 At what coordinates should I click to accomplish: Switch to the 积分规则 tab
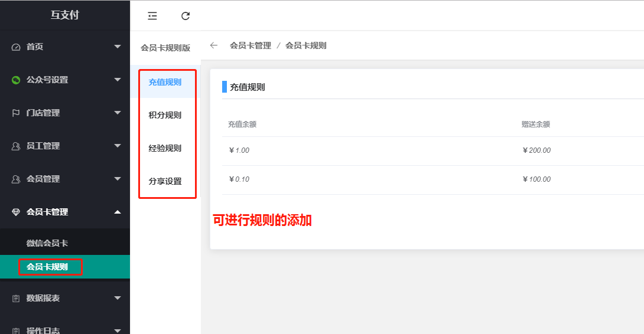(x=165, y=115)
